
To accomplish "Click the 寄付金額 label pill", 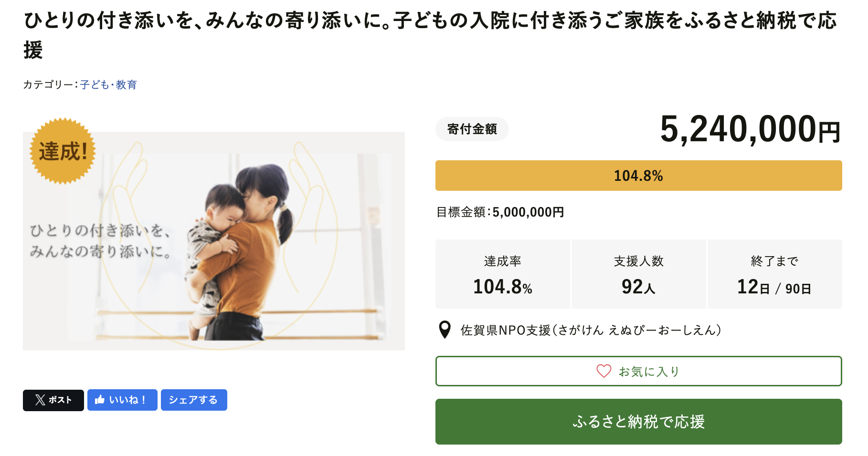I will [472, 129].
